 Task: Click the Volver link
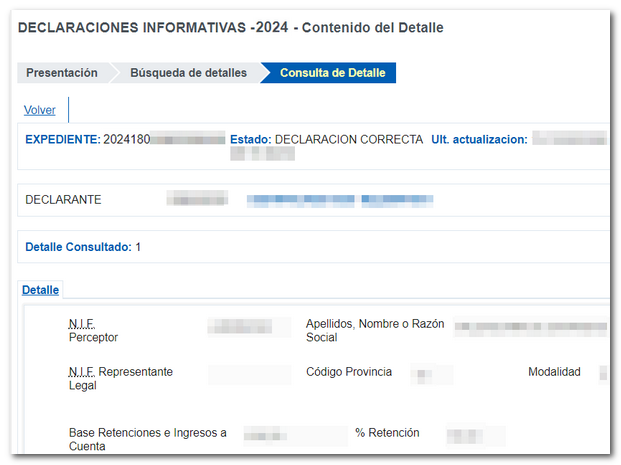tap(40, 110)
